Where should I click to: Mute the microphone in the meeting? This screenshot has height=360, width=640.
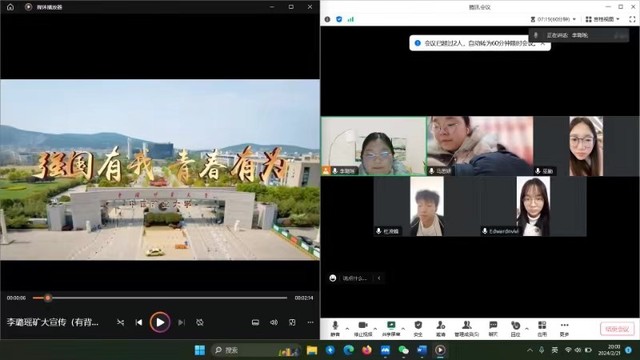click(x=335, y=329)
